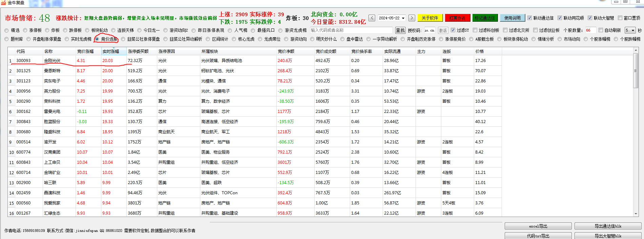644x239 pixels.
Task: Select the 连扳天梯 radio option
Action: 113,30
